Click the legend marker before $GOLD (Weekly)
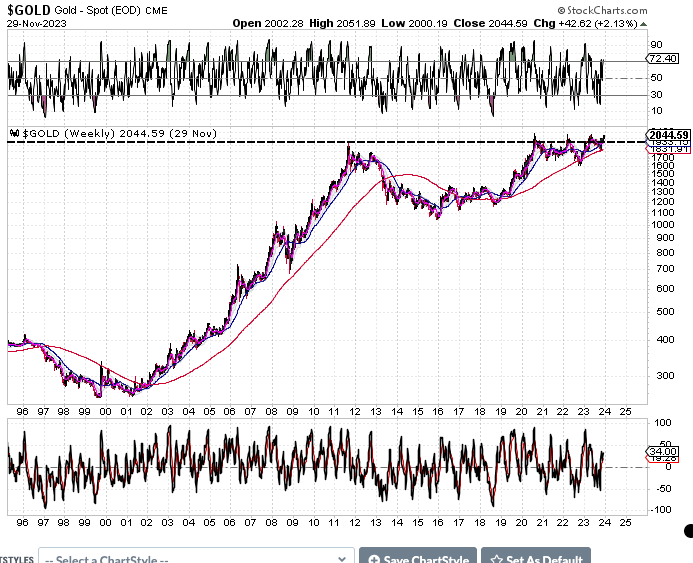This screenshot has width=693, height=563. point(12,133)
